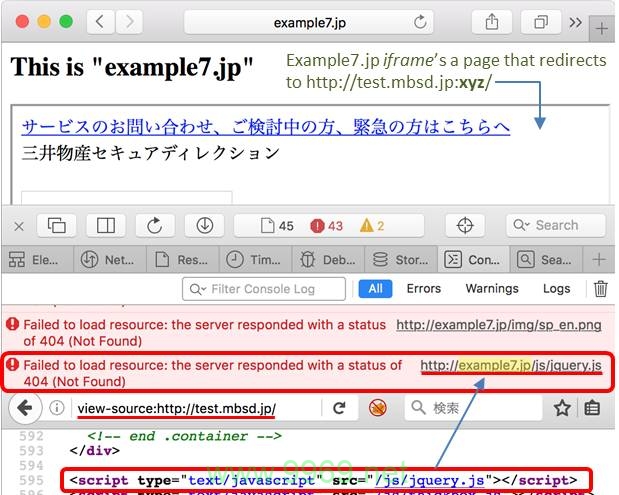Go back in the Firefox window
The image size is (619, 495).
(x=25, y=408)
